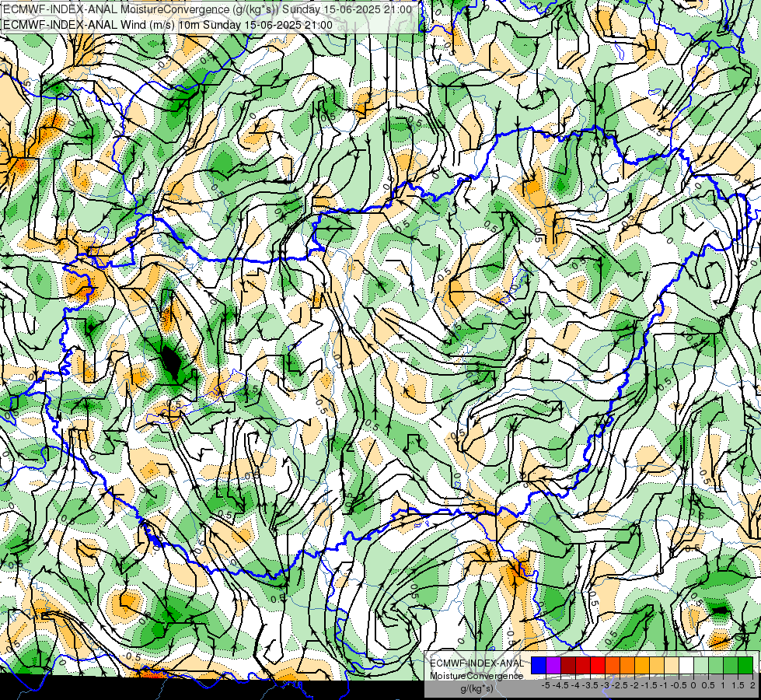The image size is (761, 700).
Task: Click the pale peach swatch before -0.5
Action: (x=672, y=665)
